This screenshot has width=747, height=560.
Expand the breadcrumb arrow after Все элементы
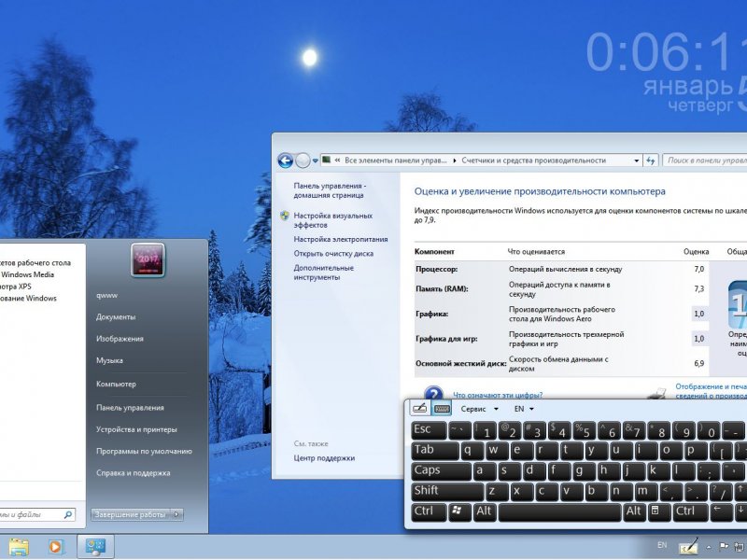click(x=454, y=161)
